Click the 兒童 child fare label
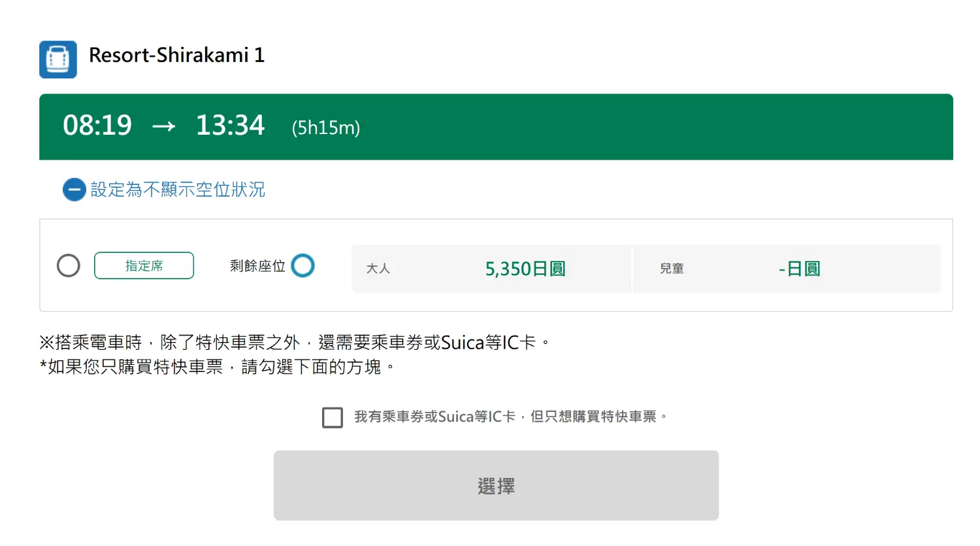The image size is (980, 546). pyautogui.click(x=672, y=269)
